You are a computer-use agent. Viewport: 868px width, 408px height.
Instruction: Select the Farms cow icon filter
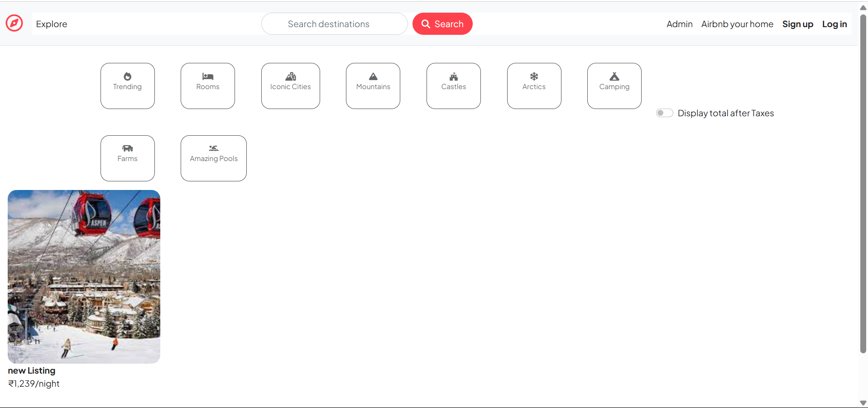[x=128, y=158]
